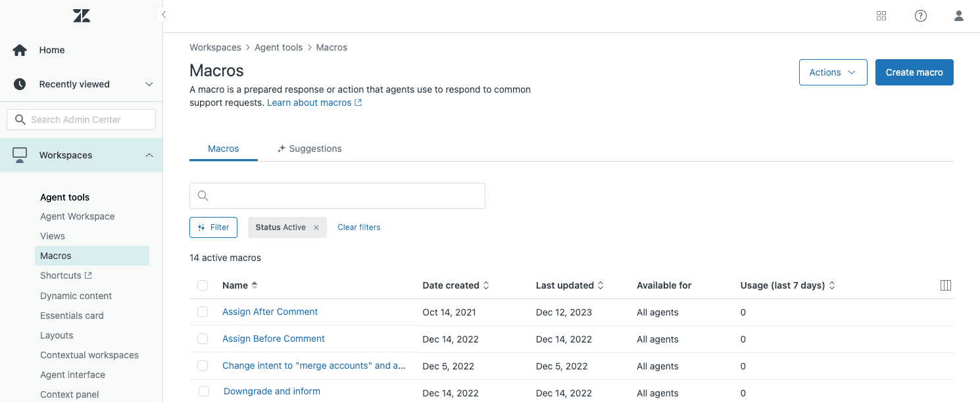Tick the checkbox beside Downgrade and inform
The width and height of the screenshot is (980, 403).
tap(203, 391)
